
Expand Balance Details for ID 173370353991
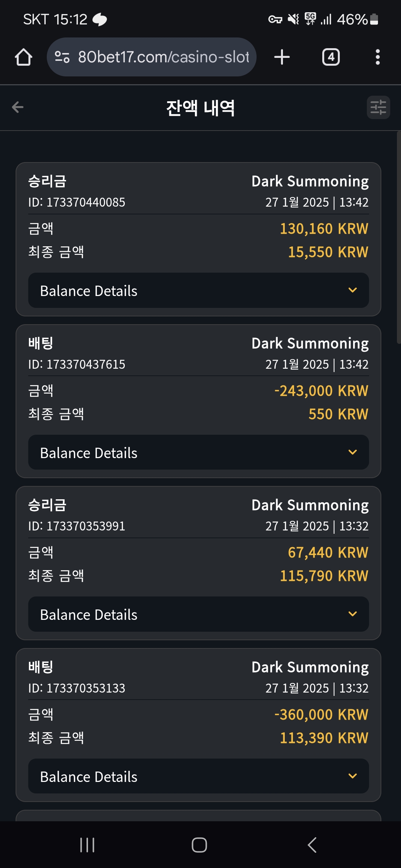(199, 614)
